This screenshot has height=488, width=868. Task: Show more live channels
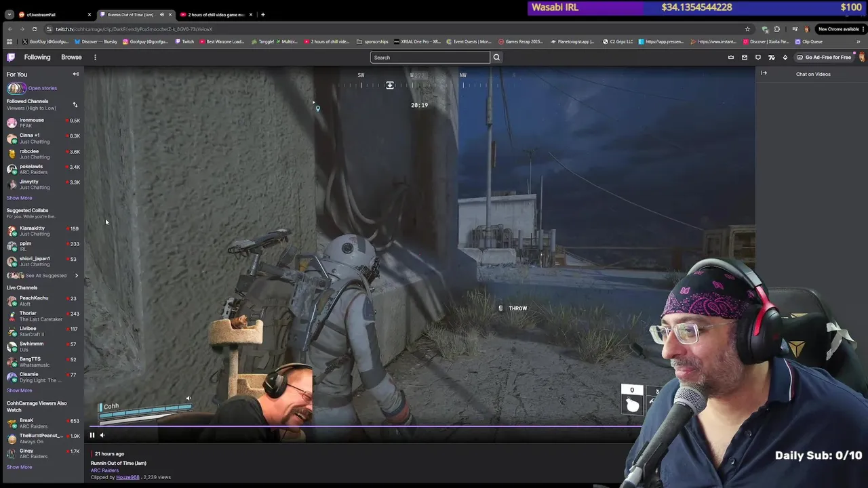tap(19, 390)
